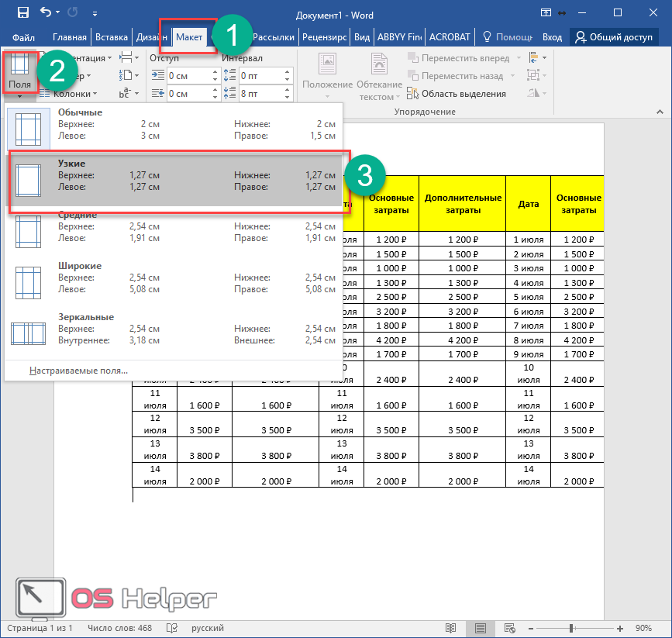Screen dimensions: 672x638
Task: Click the proofing check icon in status bar
Action: coord(172,627)
